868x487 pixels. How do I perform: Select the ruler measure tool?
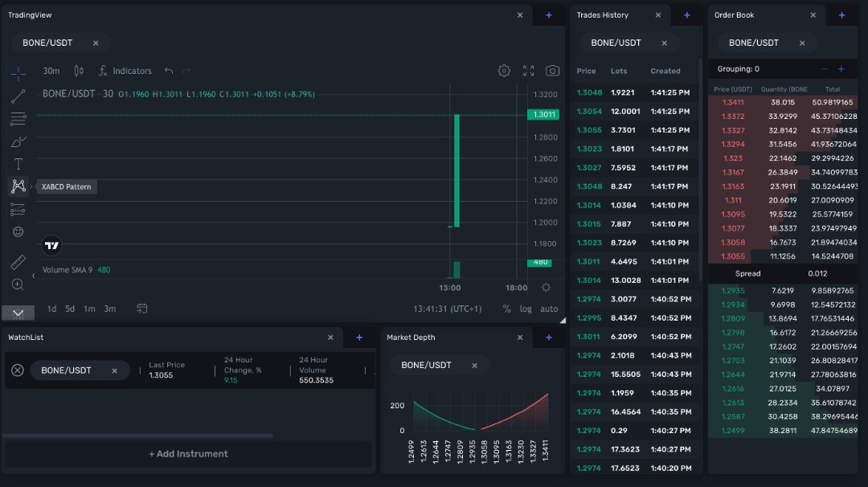[18, 262]
